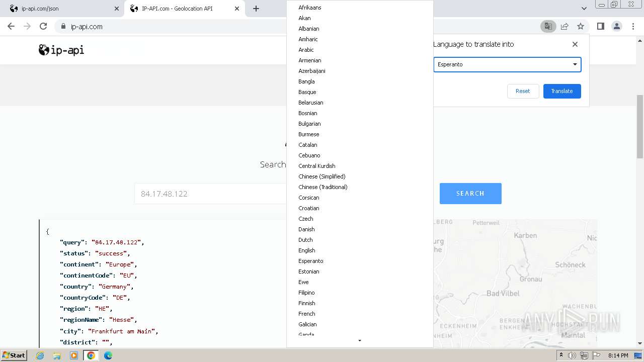Image resolution: width=644 pixels, height=362 pixels.
Task: Click the "Frankfurt am Main" city value
Action: (123, 331)
